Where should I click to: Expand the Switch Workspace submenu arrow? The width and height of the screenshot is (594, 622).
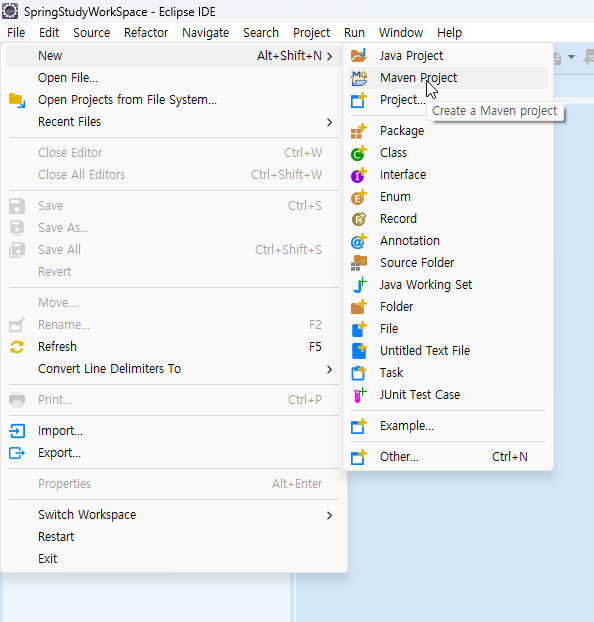click(x=329, y=515)
